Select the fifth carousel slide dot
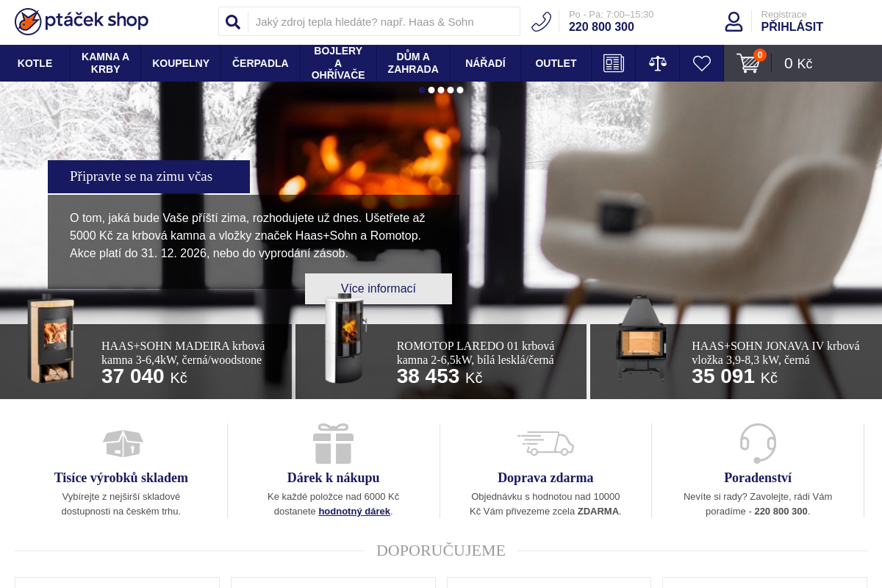Screen dimensions: 882x588 460,90
